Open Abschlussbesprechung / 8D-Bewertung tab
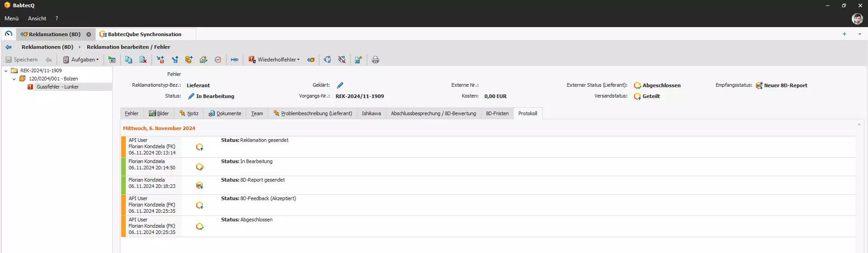868x253 pixels. (x=433, y=113)
